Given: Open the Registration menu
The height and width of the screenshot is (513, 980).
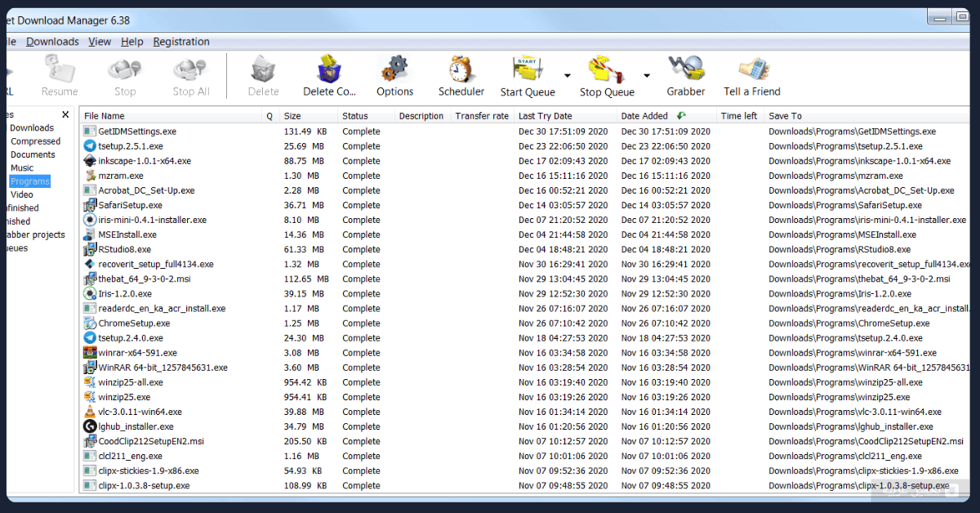Looking at the screenshot, I should [x=181, y=42].
